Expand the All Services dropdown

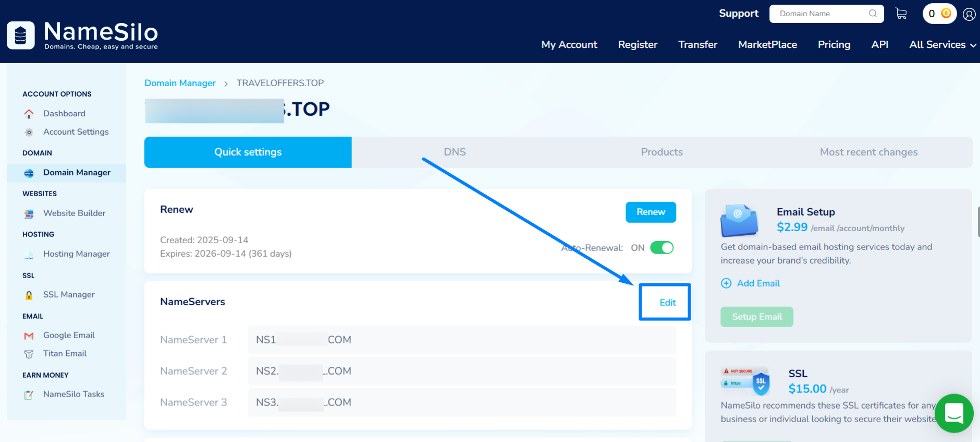pyautogui.click(x=942, y=45)
